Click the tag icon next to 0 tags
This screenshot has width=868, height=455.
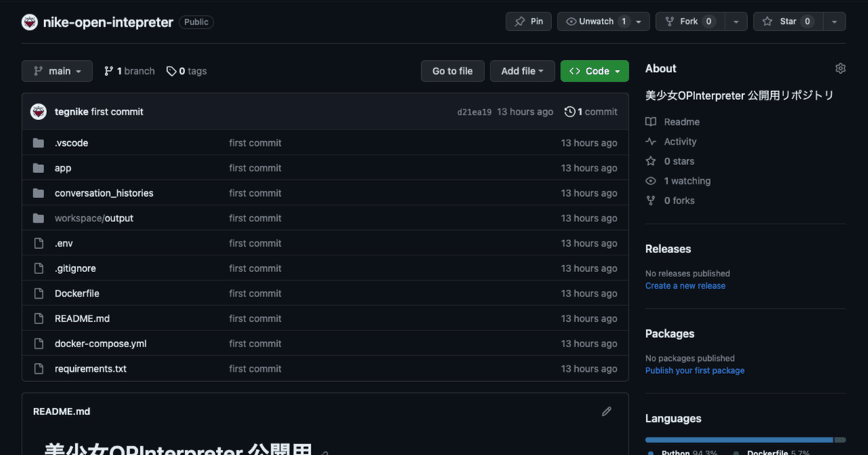coord(171,72)
